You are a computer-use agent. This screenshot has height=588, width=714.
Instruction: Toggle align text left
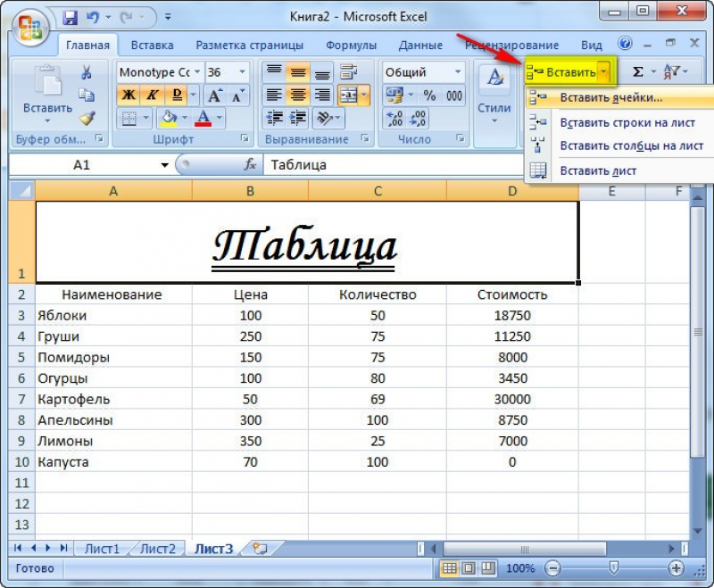point(274,95)
